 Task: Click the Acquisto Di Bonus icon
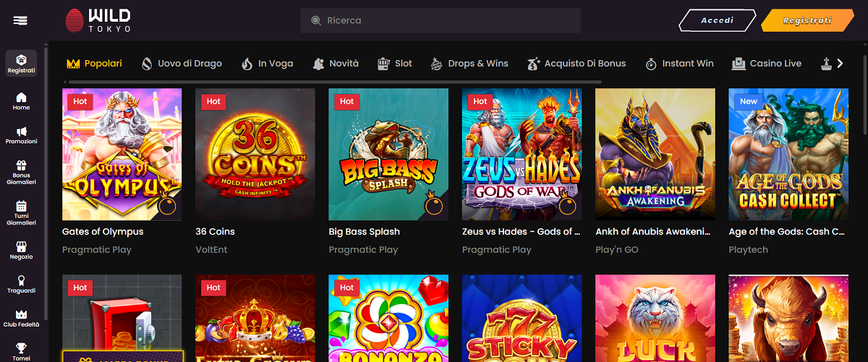click(x=534, y=64)
